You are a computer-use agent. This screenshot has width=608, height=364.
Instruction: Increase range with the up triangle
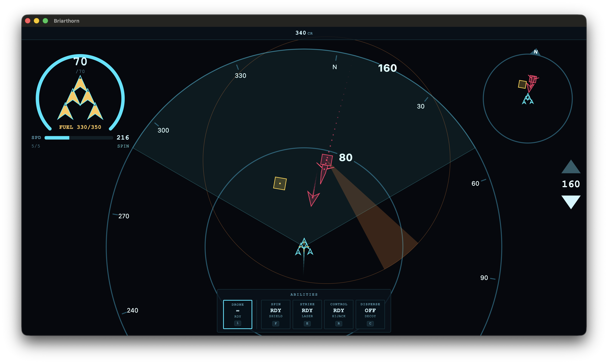571,167
